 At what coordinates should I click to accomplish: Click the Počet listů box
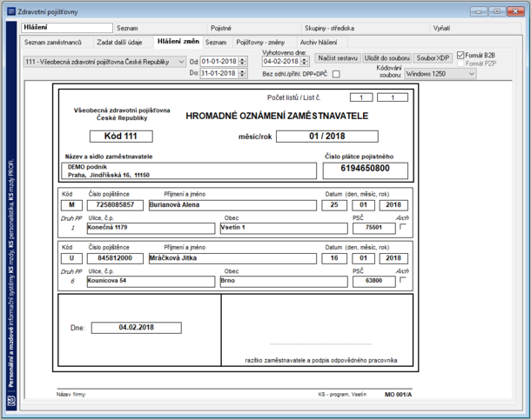361,97
